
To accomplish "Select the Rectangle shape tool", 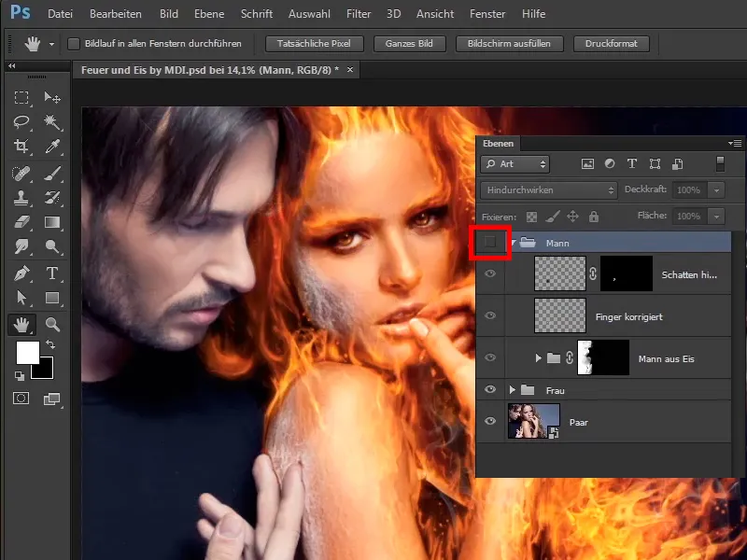I will tap(52, 298).
